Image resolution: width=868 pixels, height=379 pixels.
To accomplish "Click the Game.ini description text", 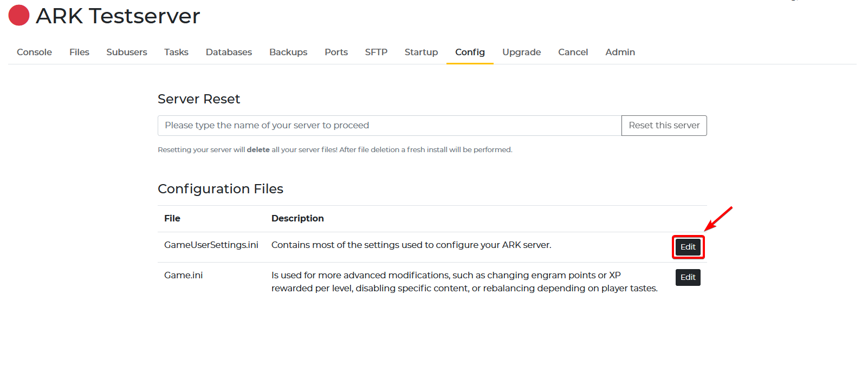I will 464,282.
